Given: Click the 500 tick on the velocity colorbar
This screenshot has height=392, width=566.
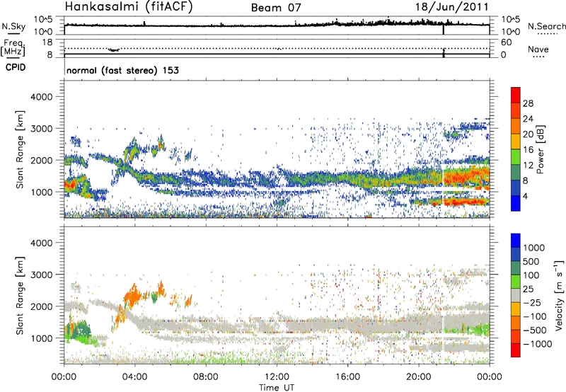Looking at the screenshot, I should click(531, 261).
